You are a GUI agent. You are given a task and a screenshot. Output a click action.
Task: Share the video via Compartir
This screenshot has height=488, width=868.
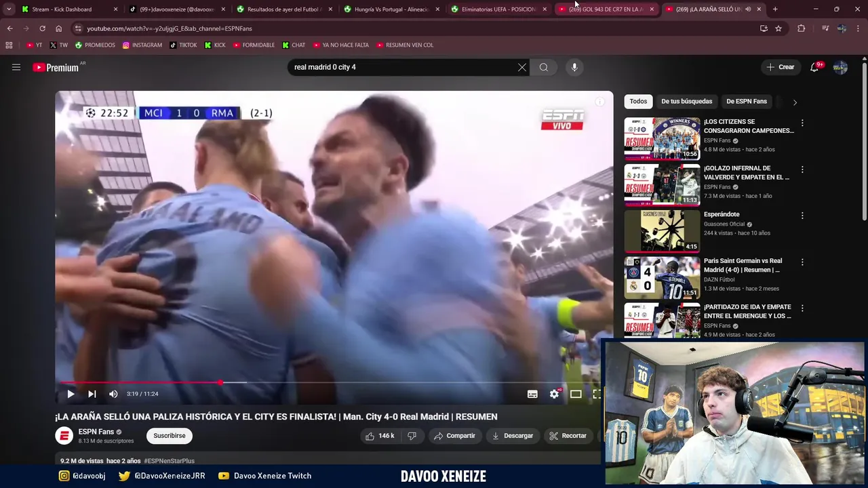point(454,436)
